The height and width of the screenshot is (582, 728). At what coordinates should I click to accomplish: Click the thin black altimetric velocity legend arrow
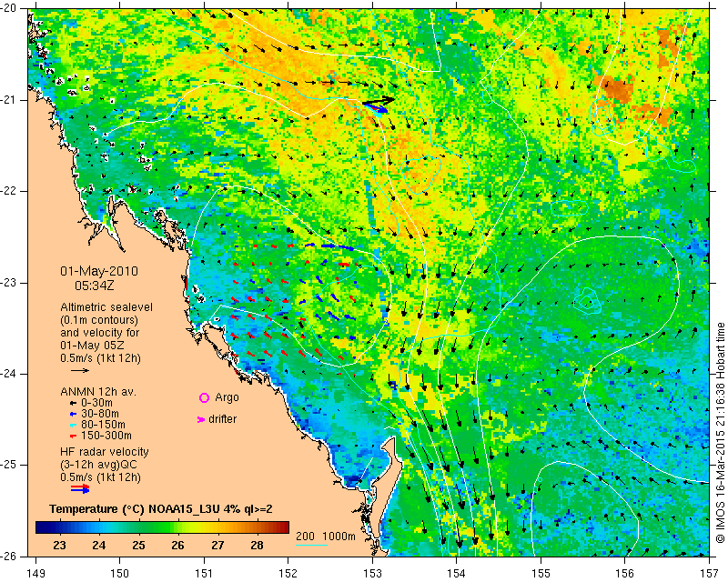click(80, 370)
